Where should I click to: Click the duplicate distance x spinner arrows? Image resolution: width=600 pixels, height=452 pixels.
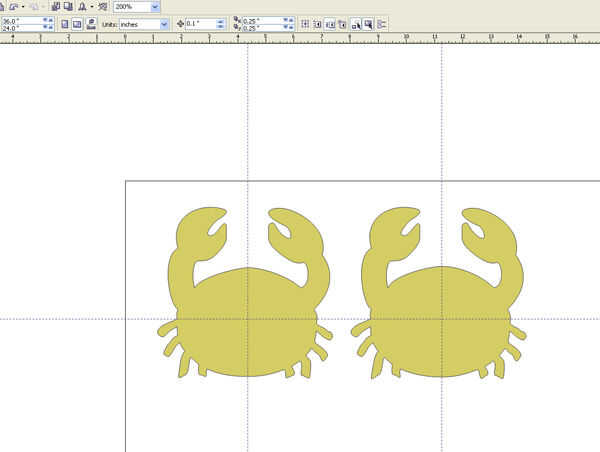(x=289, y=20)
